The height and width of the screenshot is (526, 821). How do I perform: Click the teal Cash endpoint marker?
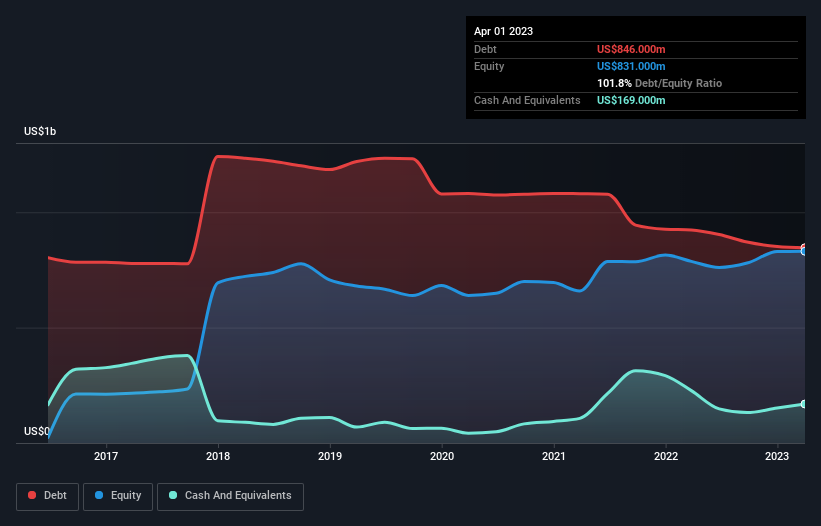[804, 404]
